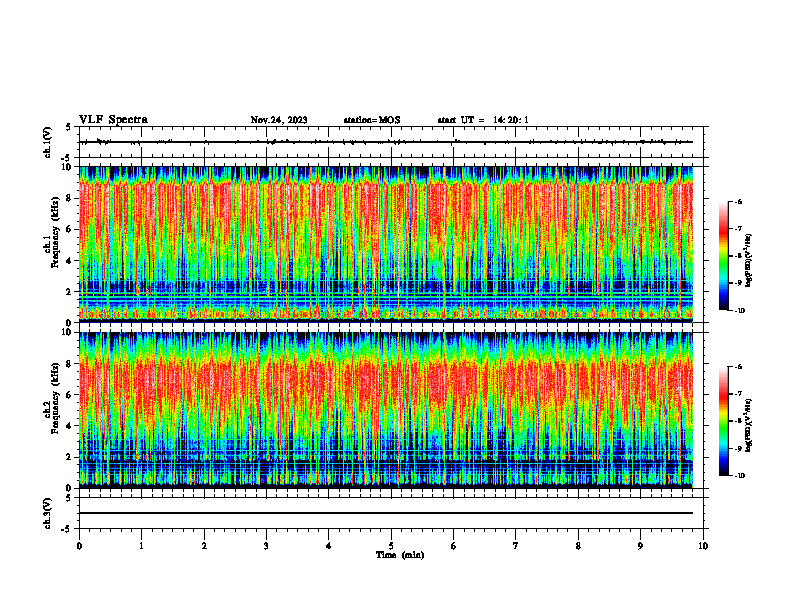Click the ch.3 flat voltage trace
792x612 pixels.
click(x=386, y=513)
